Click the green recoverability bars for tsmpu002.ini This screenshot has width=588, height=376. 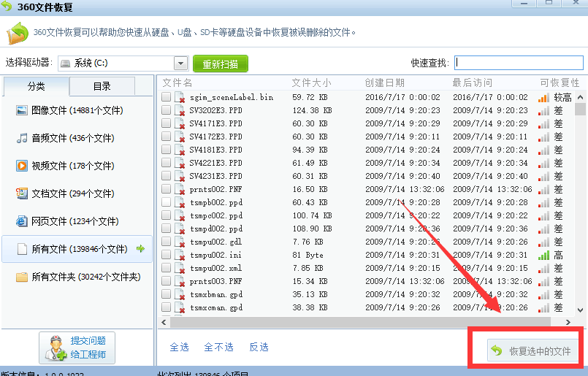pyautogui.click(x=543, y=256)
